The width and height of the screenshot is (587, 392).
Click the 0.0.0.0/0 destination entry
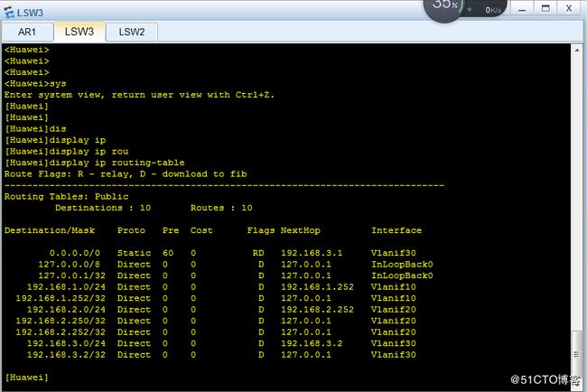point(74,253)
